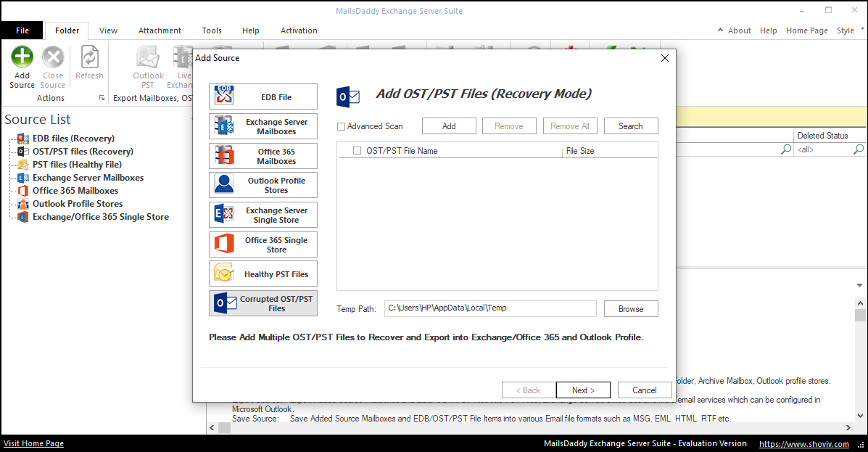Viewport: 868px width, 452px height.
Task: Select Outlook Profile Stores in Source List
Action: point(78,204)
